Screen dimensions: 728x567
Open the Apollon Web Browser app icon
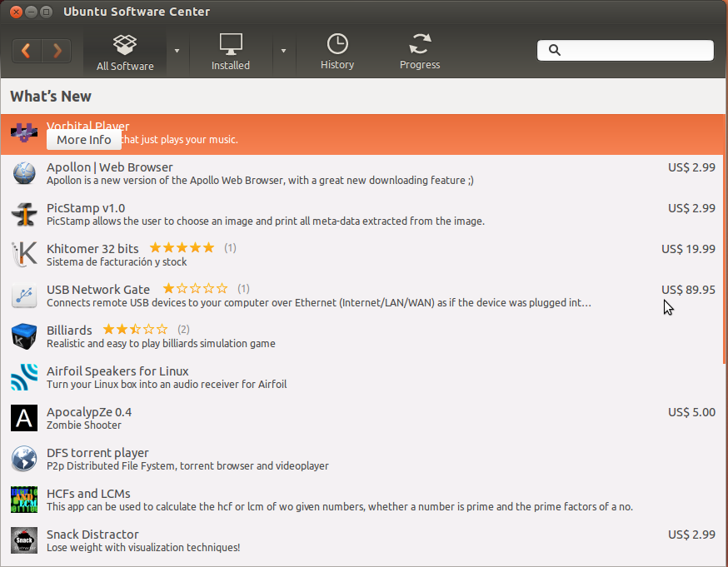(x=24, y=174)
